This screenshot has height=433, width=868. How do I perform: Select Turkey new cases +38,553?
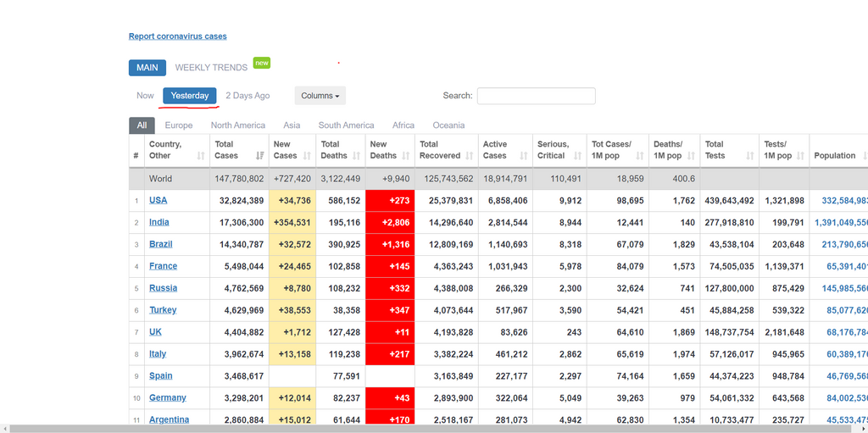click(292, 310)
